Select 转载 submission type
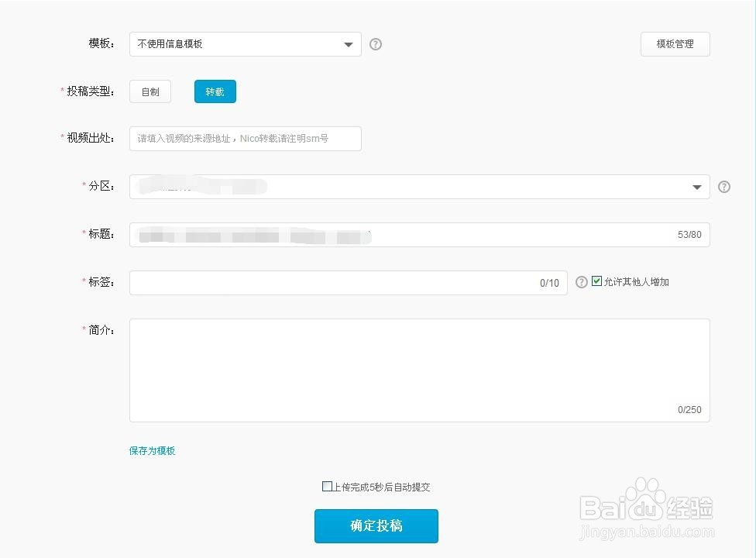 215,91
